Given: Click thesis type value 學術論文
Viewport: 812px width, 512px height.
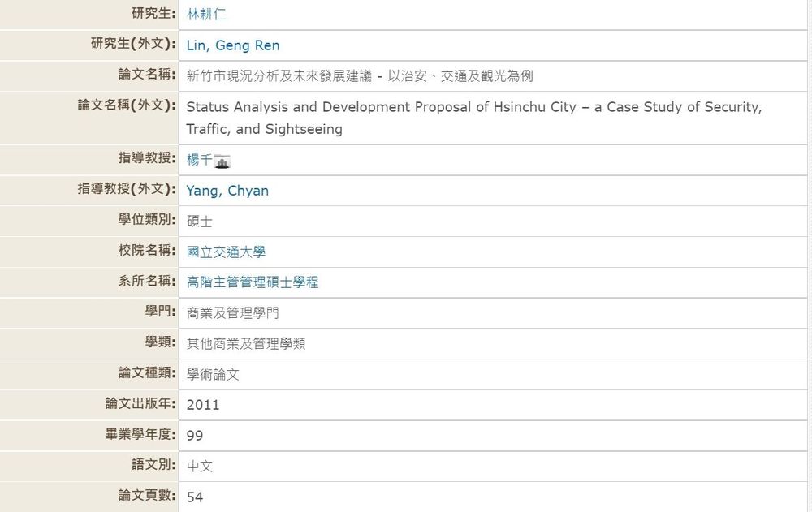Looking at the screenshot, I should (x=213, y=375).
